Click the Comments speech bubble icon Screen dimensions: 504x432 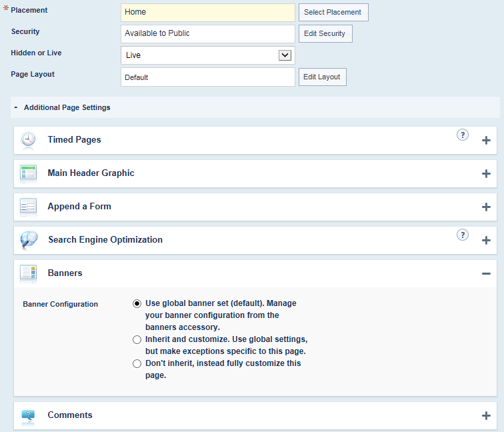pos(28,415)
